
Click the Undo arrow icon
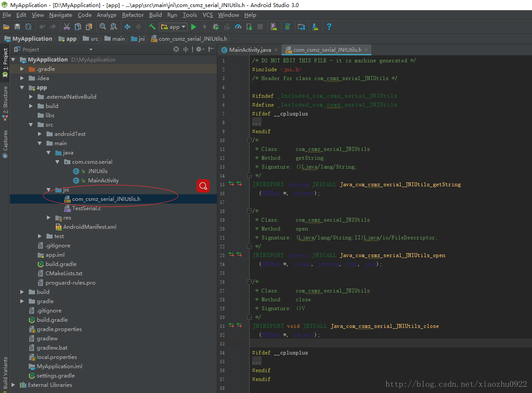42,27
